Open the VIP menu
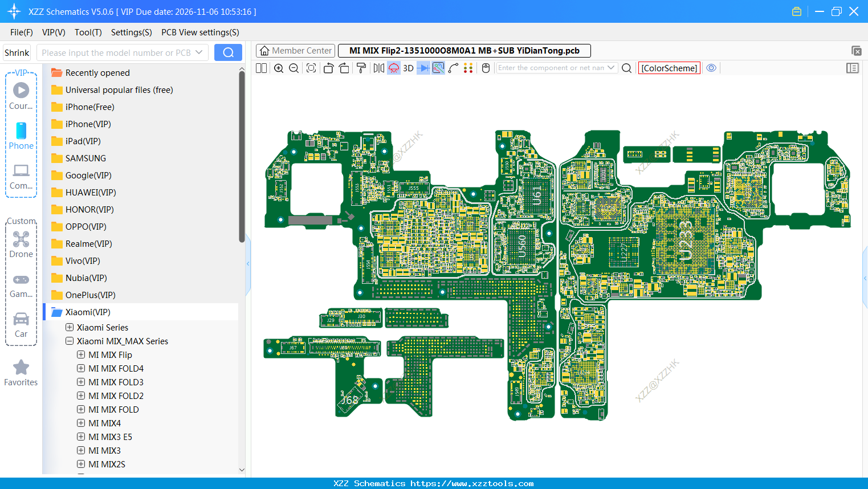 tap(54, 32)
